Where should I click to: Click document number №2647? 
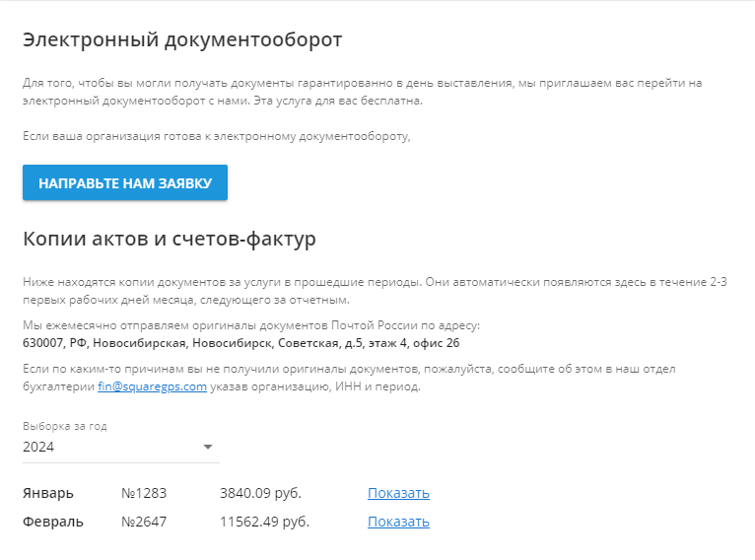142,522
